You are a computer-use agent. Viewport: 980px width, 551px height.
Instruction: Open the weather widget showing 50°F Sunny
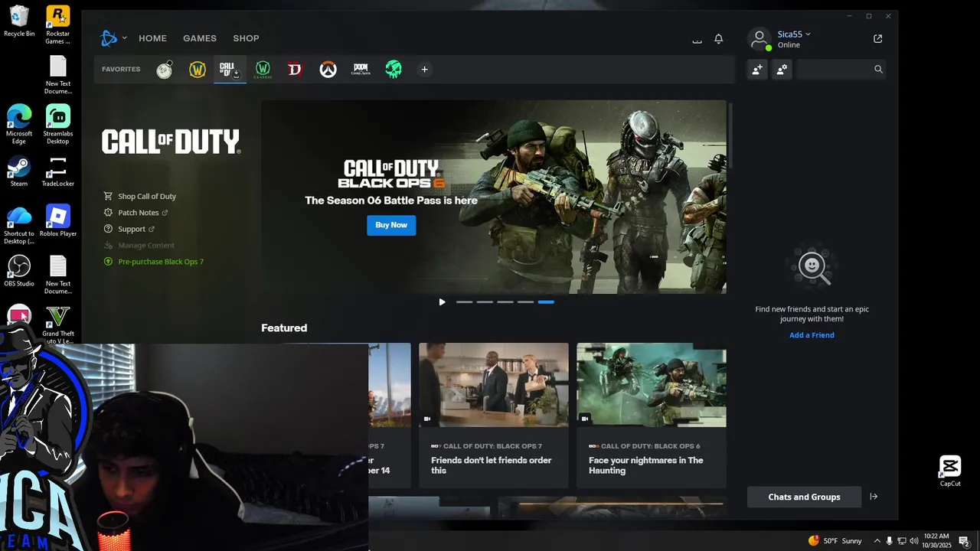pos(835,541)
